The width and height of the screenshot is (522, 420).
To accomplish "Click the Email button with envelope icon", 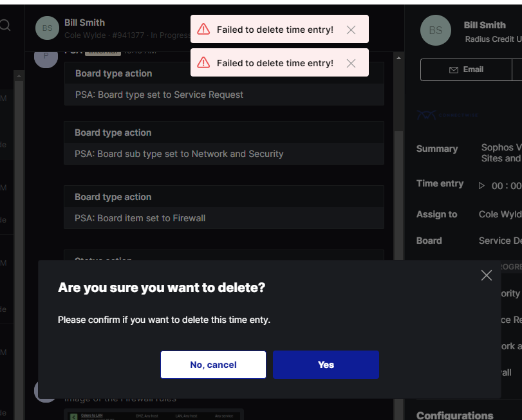I will 466,69.
